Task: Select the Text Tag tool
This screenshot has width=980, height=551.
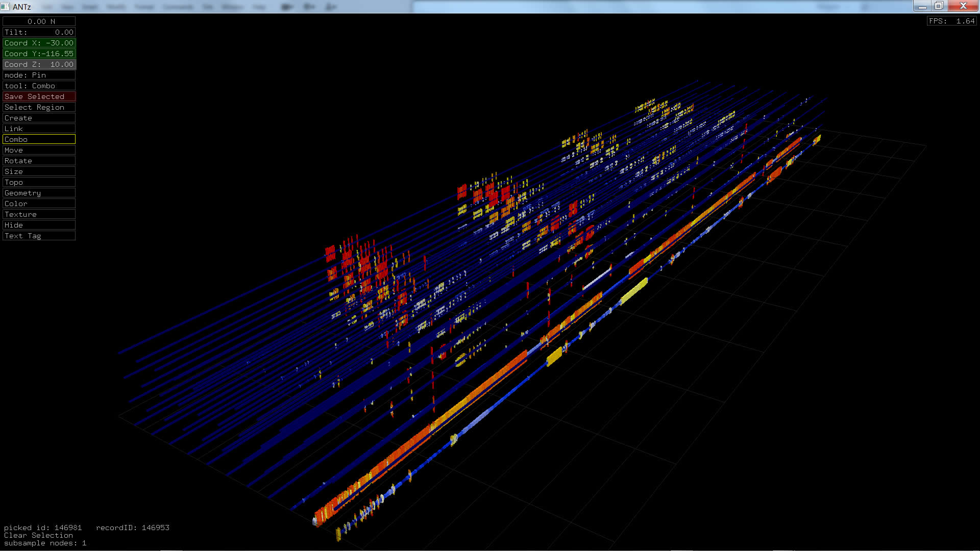Action: 39,236
